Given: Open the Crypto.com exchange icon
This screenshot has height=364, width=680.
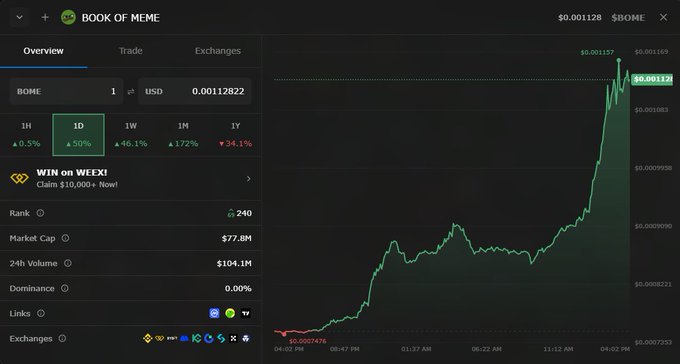Looking at the screenshot, I should coord(246,338).
